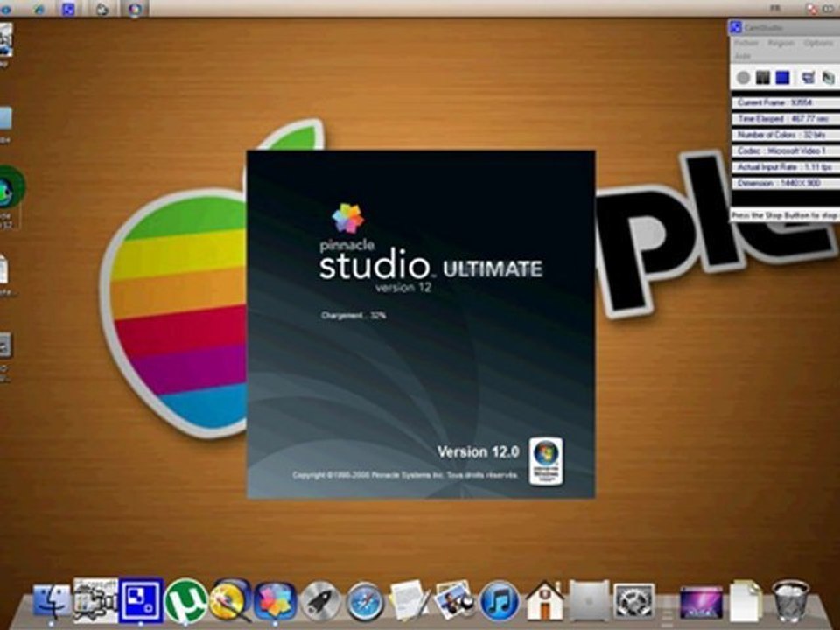Click the film-strip icon beside Finder in dock
Viewport: 840px width, 630px height.
coord(95,600)
